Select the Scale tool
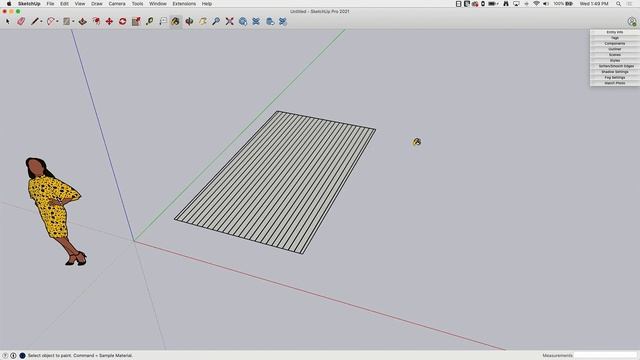 pyautogui.click(x=136, y=21)
